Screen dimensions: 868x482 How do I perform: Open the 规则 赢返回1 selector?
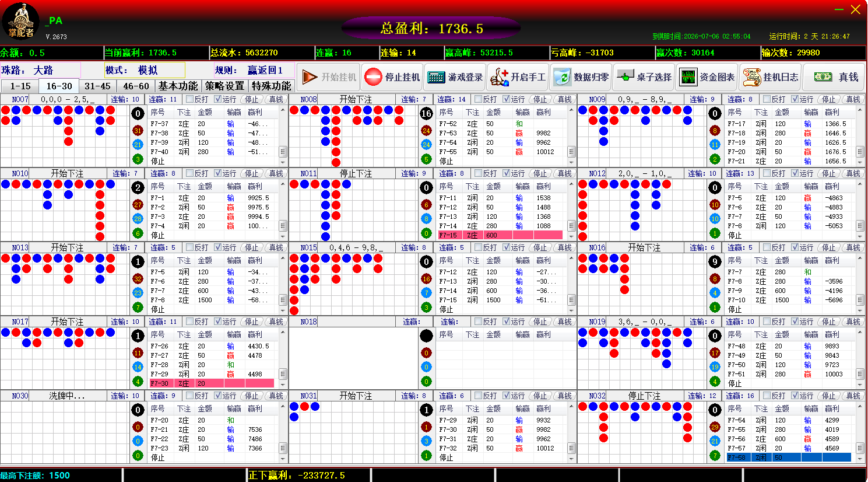pyautogui.click(x=253, y=70)
